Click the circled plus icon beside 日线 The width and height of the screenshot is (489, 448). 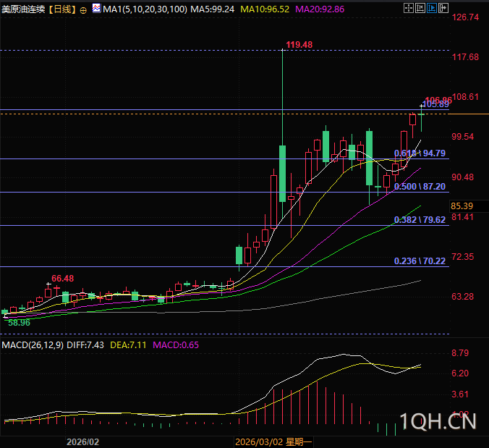(x=83, y=10)
